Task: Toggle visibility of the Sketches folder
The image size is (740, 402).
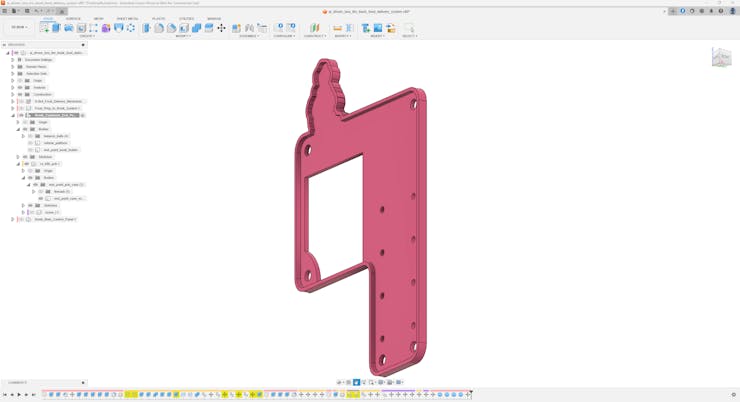Action: [25, 157]
